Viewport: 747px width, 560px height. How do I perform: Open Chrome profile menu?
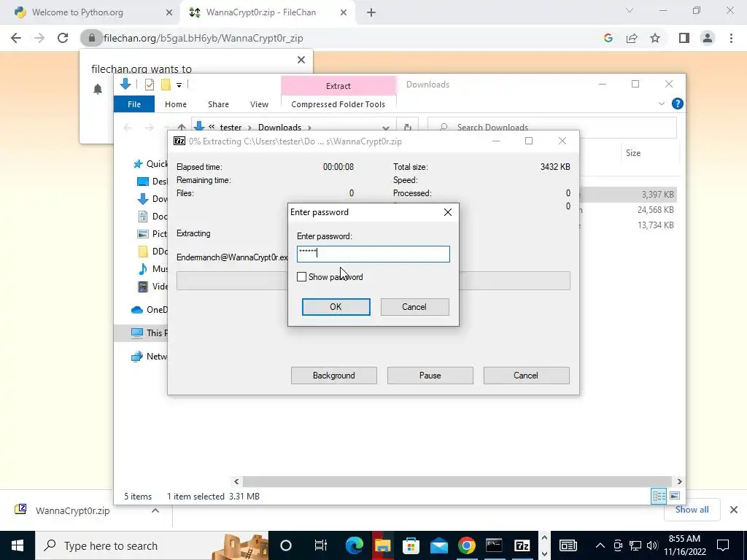point(708,38)
